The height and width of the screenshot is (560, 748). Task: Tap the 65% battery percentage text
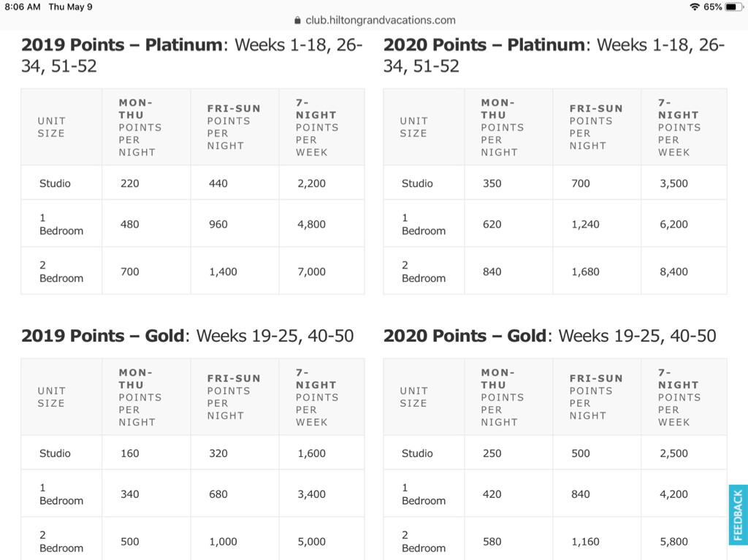712,7
